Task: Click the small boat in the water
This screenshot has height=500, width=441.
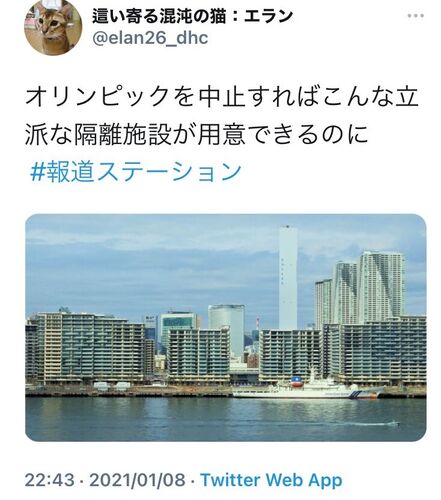Action: click(393, 424)
